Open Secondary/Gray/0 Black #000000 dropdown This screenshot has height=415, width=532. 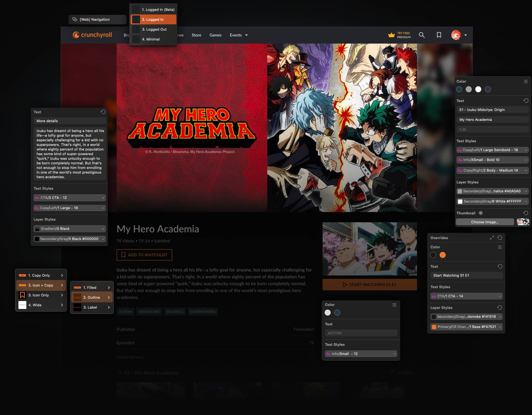(x=70, y=239)
